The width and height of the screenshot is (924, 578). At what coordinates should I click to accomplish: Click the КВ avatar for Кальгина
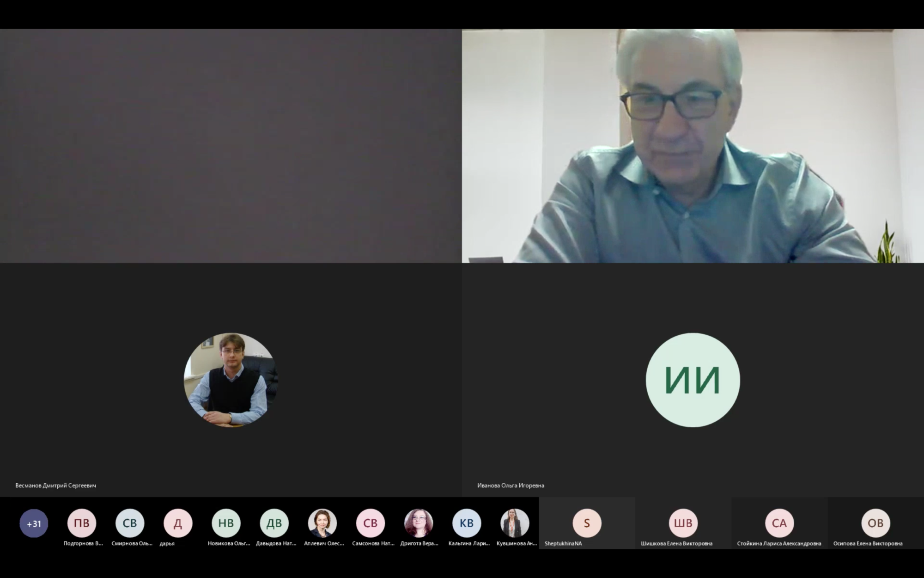coord(467,523)
